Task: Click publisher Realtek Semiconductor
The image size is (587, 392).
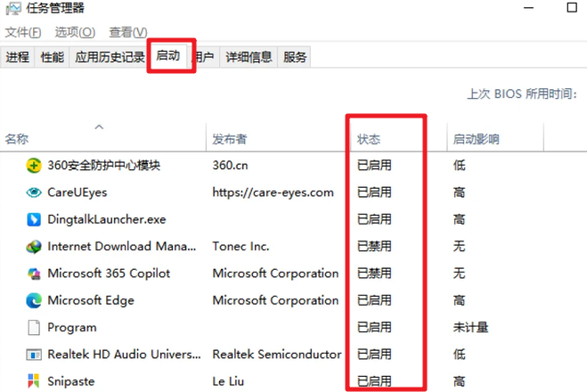Action: tap(277, 355)
